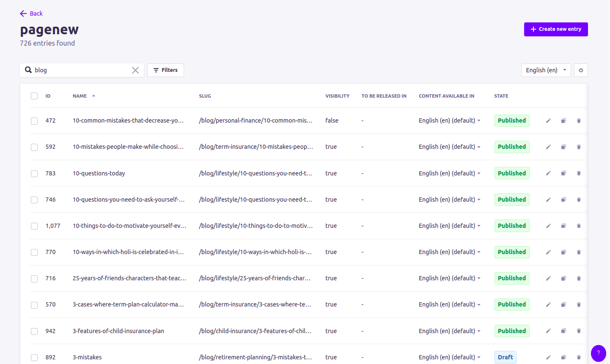Toggle the select-all checkbox in header

[34, 96]
